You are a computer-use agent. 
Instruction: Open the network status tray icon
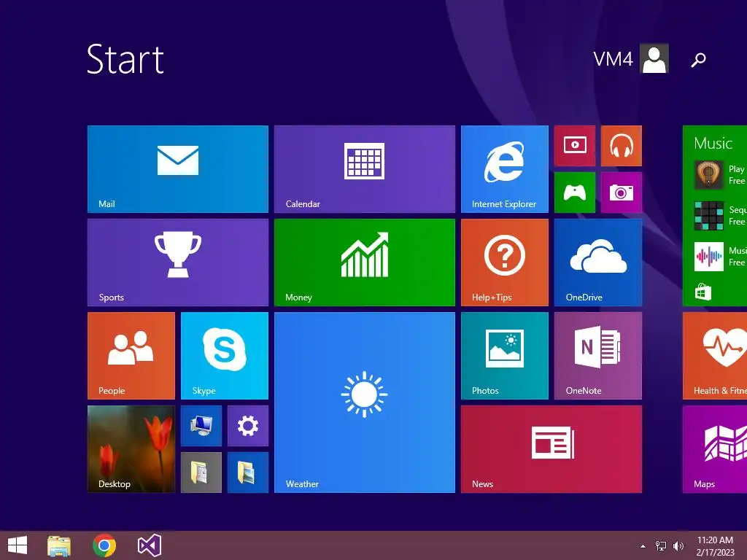click(661, 546)
